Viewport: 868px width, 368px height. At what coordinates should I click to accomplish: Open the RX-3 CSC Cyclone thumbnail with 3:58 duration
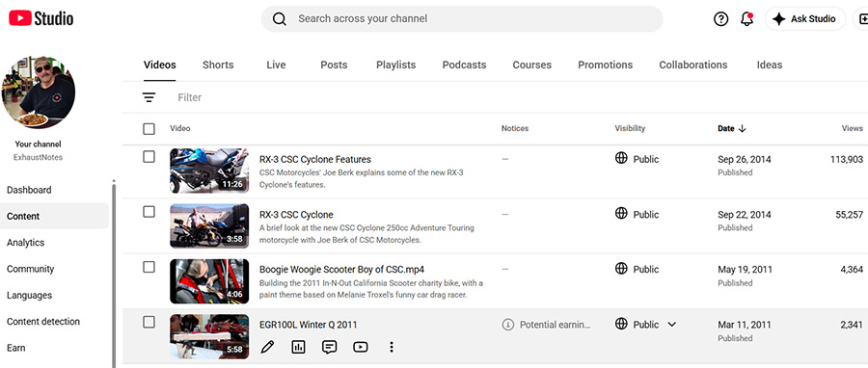(x=209, y=225)
